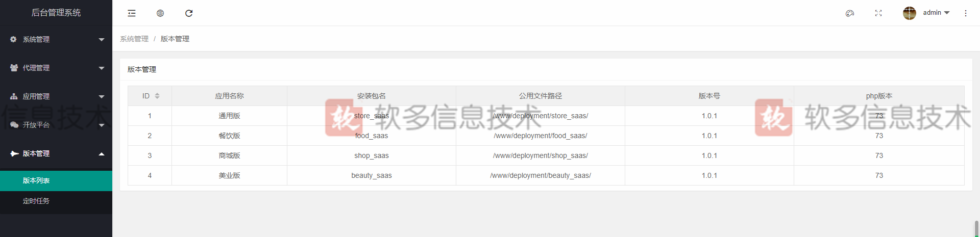980x237 pixels.
Task: Click the beauty_saas package name cell
Action: coord(371,175)
